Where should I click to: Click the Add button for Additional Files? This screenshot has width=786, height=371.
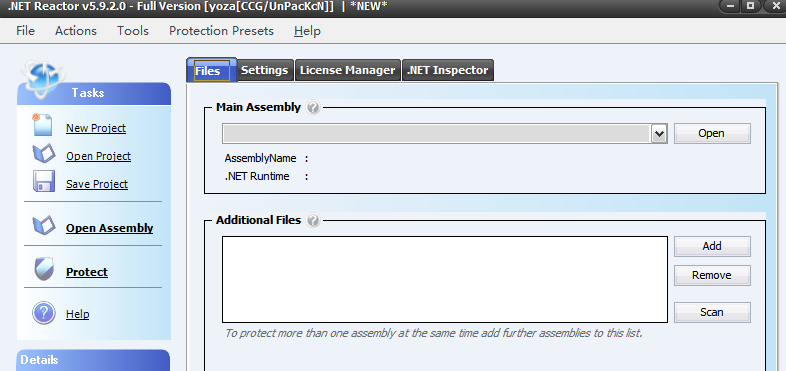click(712, 246)
